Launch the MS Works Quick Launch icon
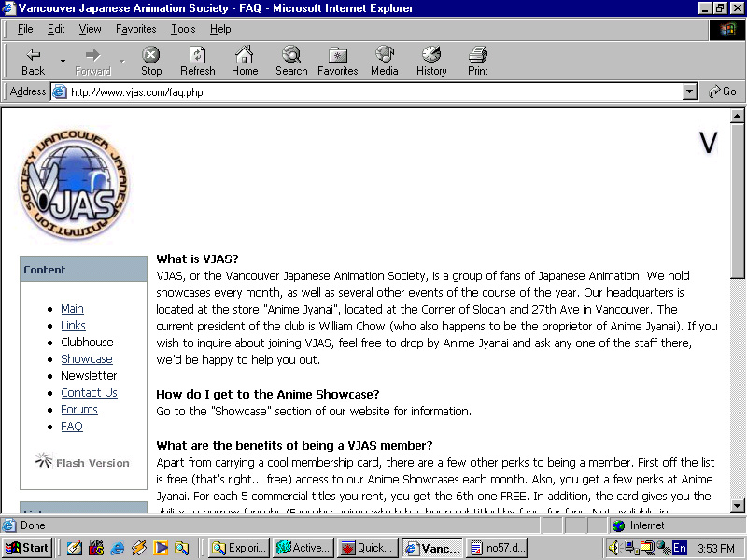The width and height of the screenshot is (747, 560). click(x=96, y=548)
